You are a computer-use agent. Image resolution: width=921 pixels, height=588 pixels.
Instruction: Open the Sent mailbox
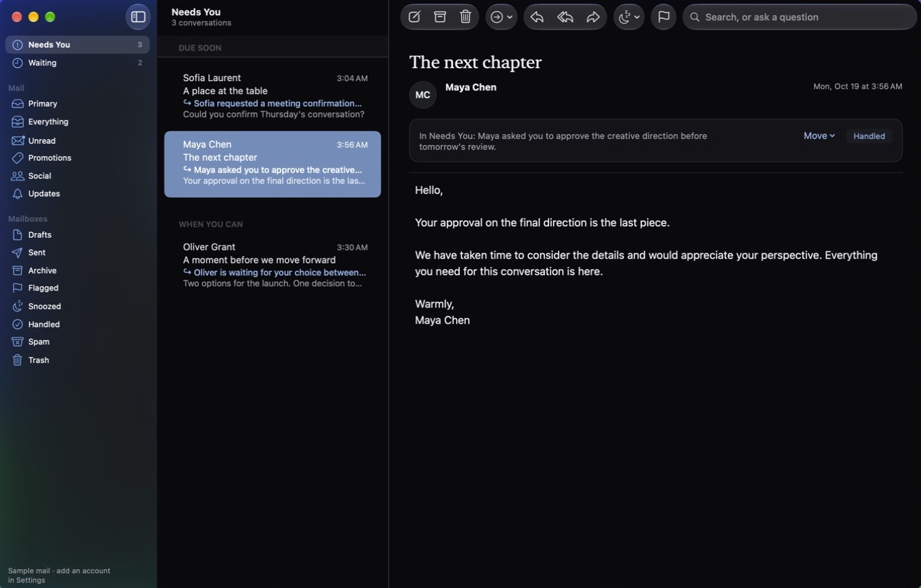78,252
